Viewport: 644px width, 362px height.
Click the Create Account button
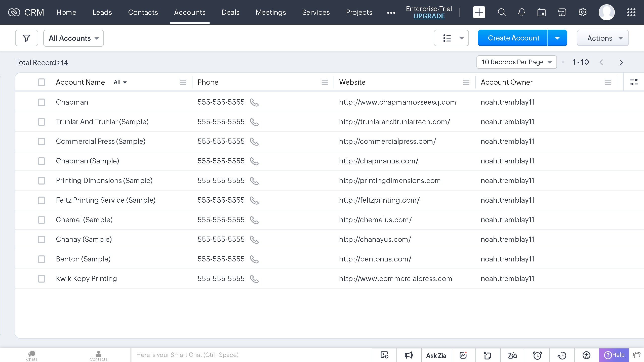click(x=513, y=38)
